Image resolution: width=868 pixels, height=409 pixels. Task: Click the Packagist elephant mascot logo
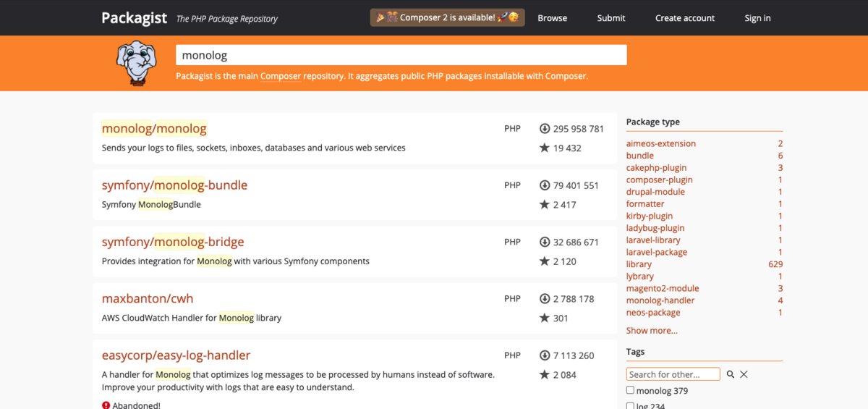point(137,63)
